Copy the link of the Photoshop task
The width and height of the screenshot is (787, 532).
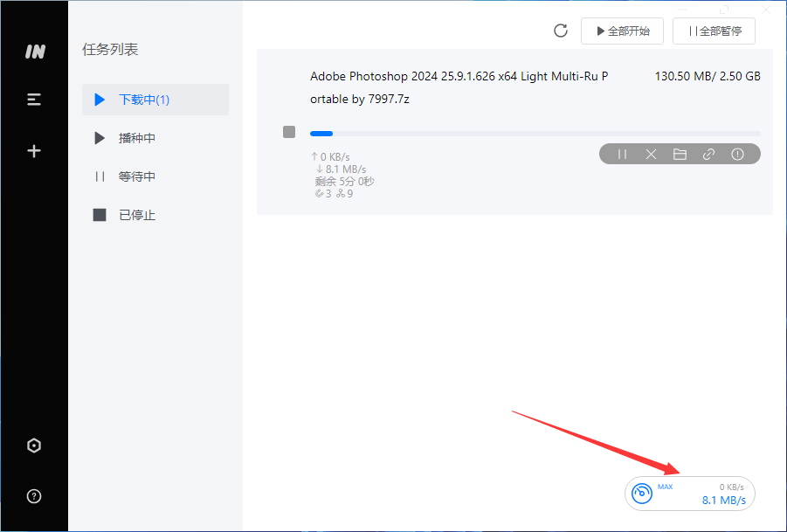tap(708, 154)
